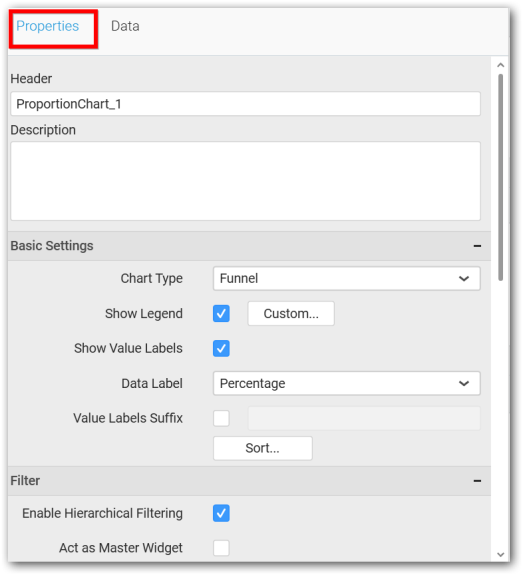
Task: Click the vertical scrollbar thumb
Action: point(501,177)
